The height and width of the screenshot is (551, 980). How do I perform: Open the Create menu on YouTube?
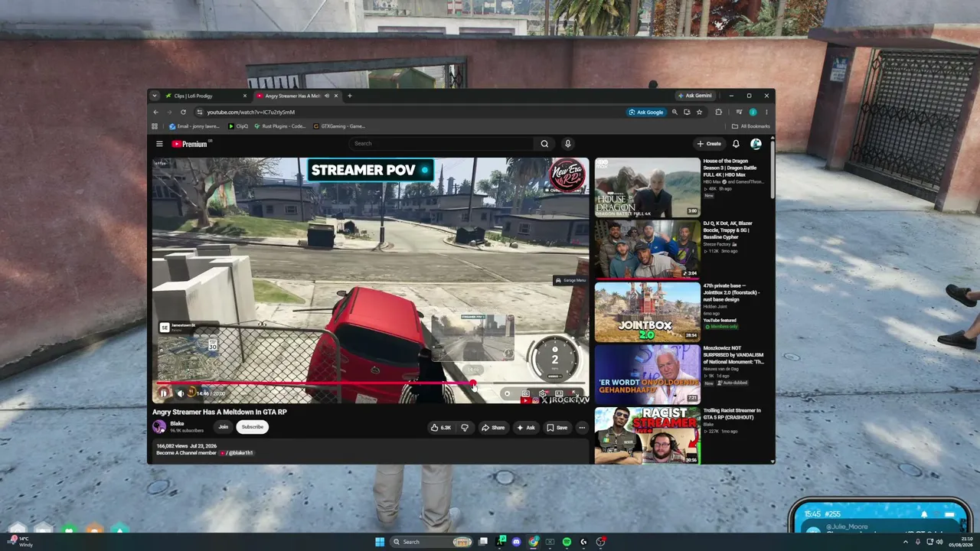[x=709, y=144]
